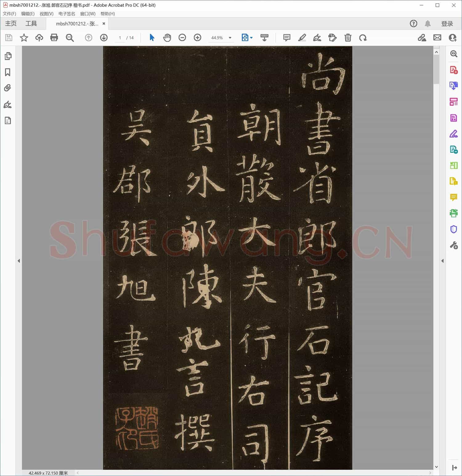Select the Hand pan tool
The width and height of the screenshot is (462, 476).
pyautogui.click(x=167, y=38)
